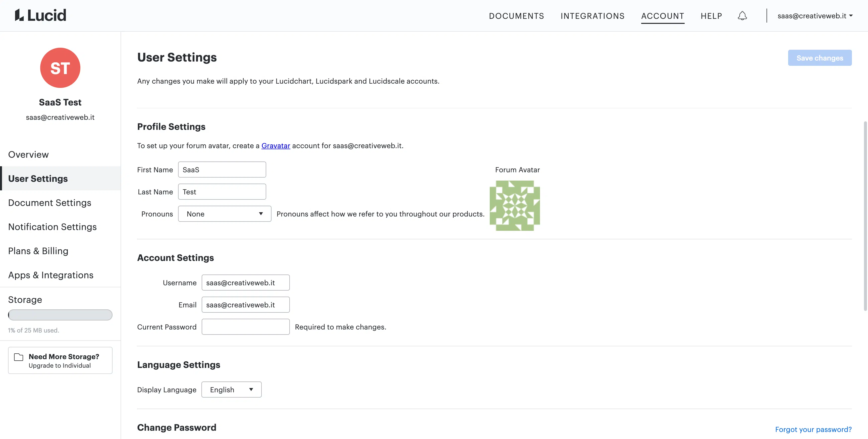
Task: Click the folder icon beside Need More Storage
Action: (19, 357)
